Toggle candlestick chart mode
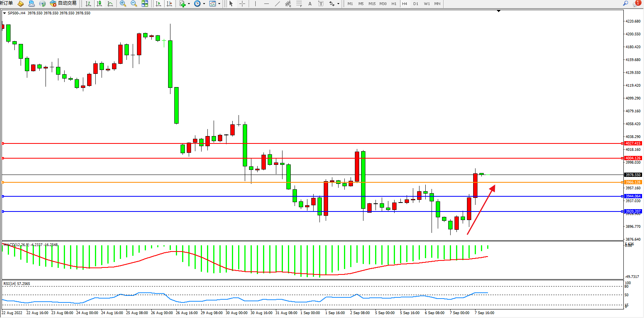 coord(99,3)
